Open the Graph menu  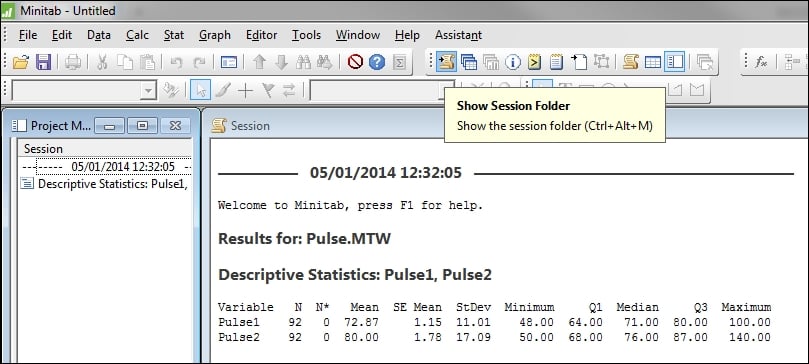click(x=215, y=35)
